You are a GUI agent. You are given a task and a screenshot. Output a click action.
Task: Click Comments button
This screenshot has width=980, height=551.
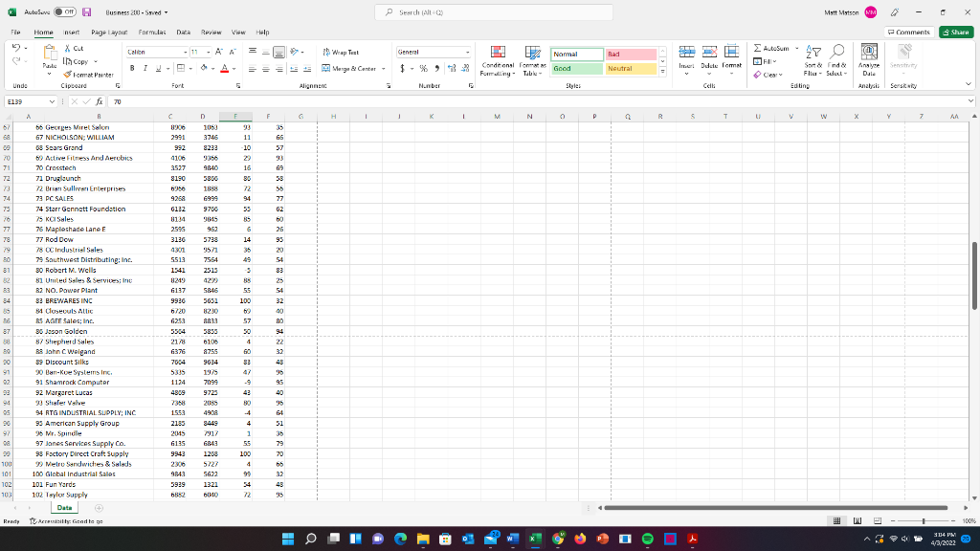[x=909, y=32]
